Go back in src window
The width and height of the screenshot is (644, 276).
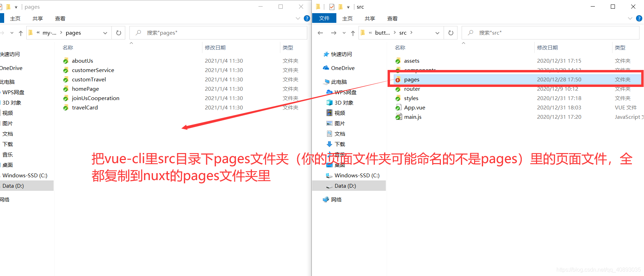tap(320, 33)
